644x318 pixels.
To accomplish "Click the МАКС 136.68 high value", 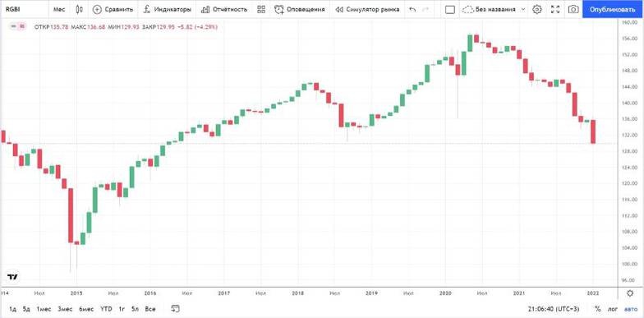I will point(88,27).
